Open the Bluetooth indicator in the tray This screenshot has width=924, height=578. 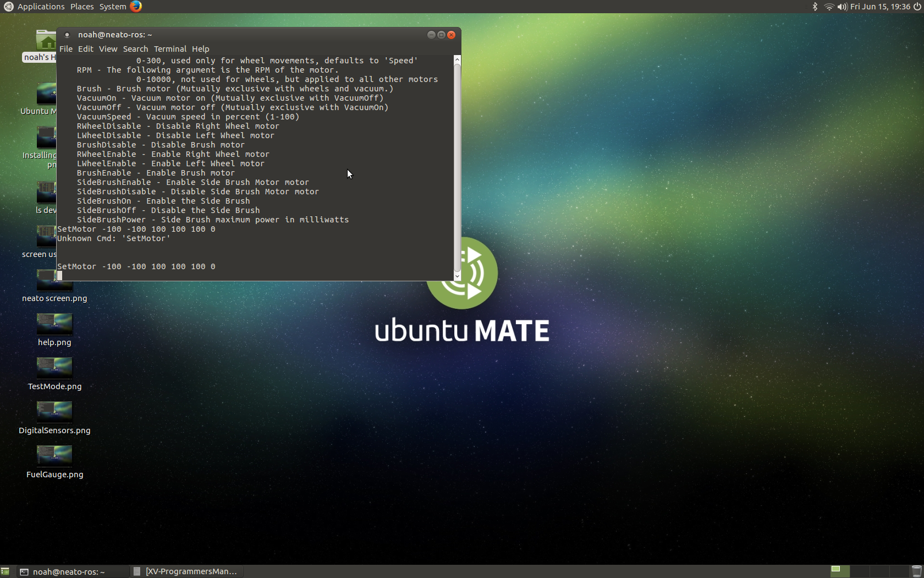pos(815,7)
